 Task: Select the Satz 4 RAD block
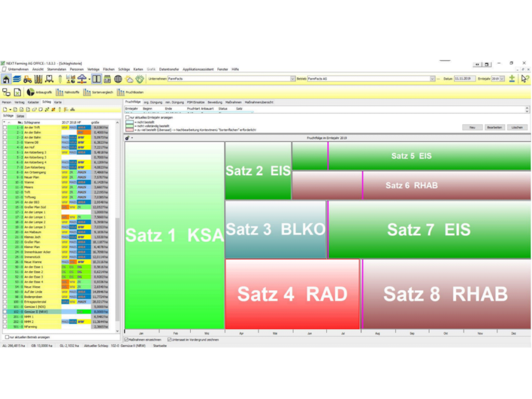[292, 294]
